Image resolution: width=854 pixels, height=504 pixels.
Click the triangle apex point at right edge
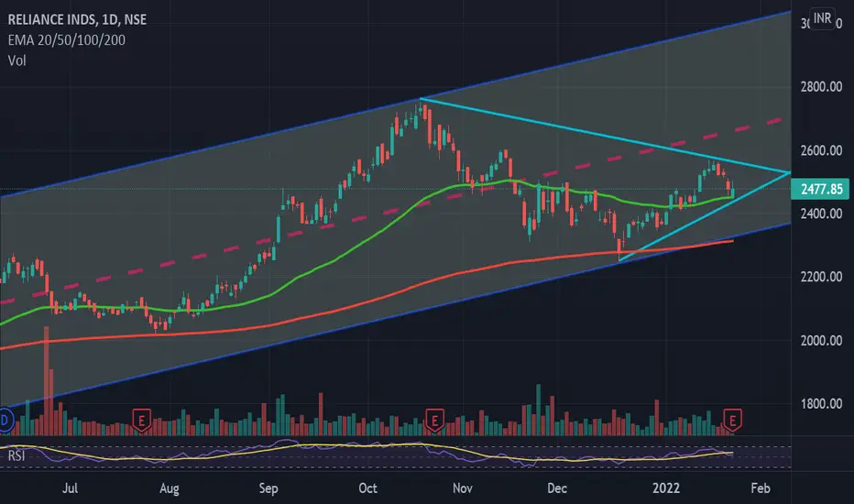point(789,172)
